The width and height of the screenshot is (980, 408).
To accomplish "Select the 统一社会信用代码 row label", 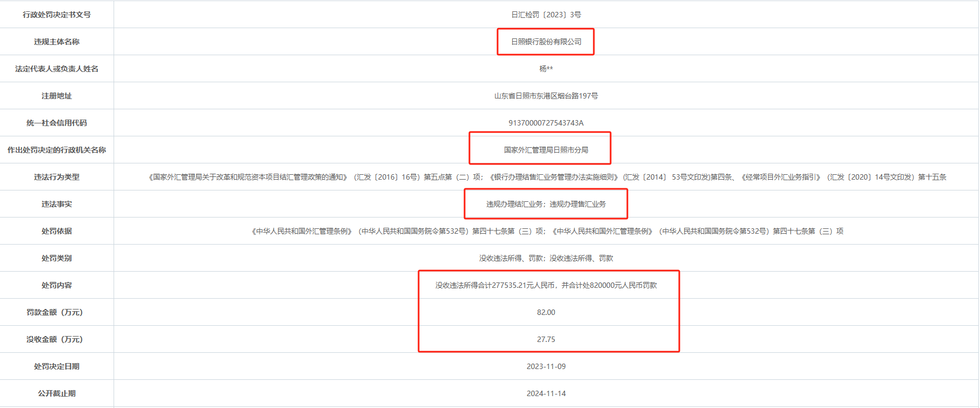I will click(x=57, y=123).
